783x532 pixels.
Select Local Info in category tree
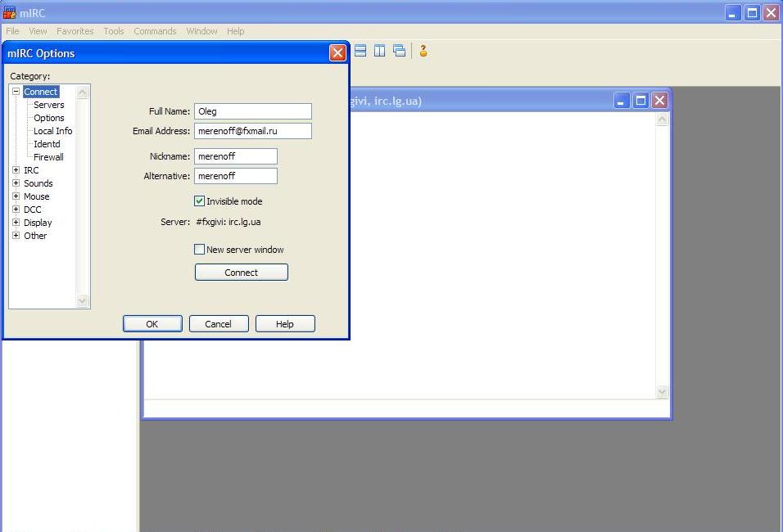(53, 131)
